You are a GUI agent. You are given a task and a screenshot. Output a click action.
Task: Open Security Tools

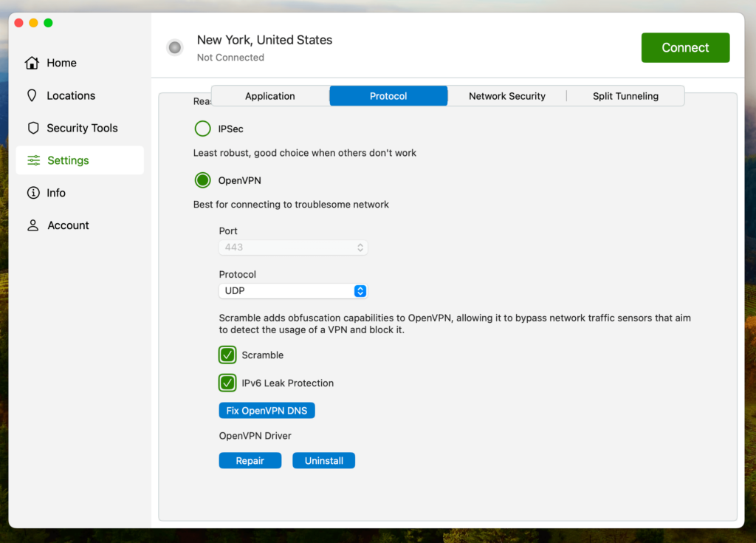click(x=80, y=128)
